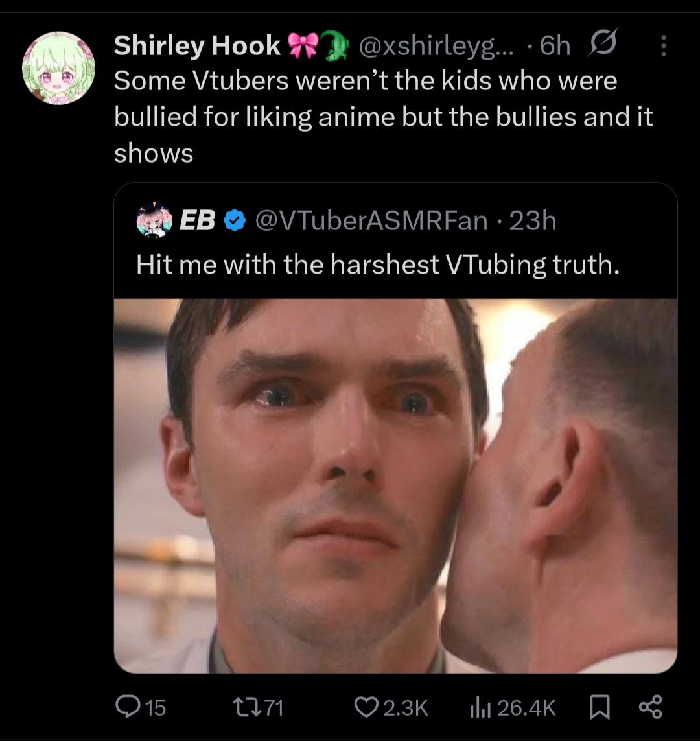
Task: Click the blue verified checkmark badge
Action: click(x=234, y=220)
